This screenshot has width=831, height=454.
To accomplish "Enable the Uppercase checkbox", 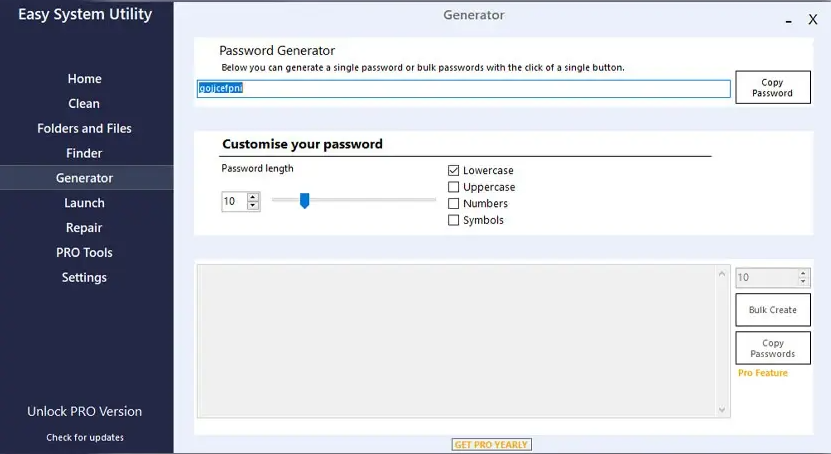I will coord(454,187).
